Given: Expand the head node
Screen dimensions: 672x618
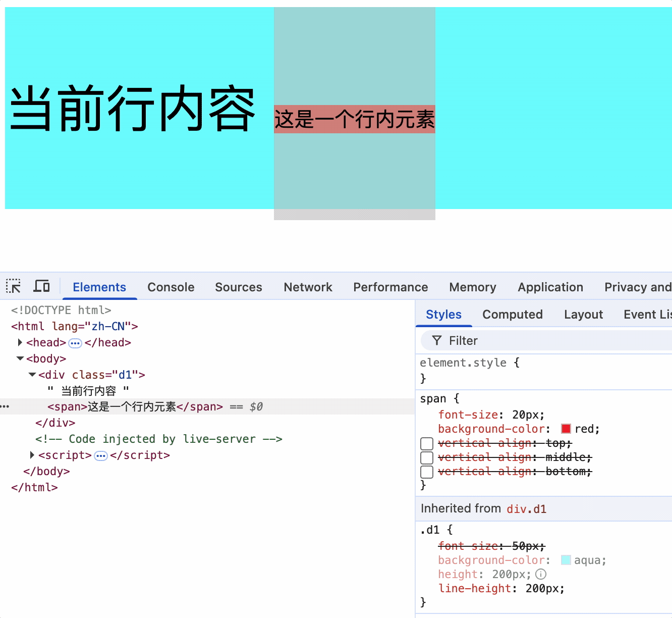Looking at the screenshot, I should pyautogui.click(x=20, y=342).
